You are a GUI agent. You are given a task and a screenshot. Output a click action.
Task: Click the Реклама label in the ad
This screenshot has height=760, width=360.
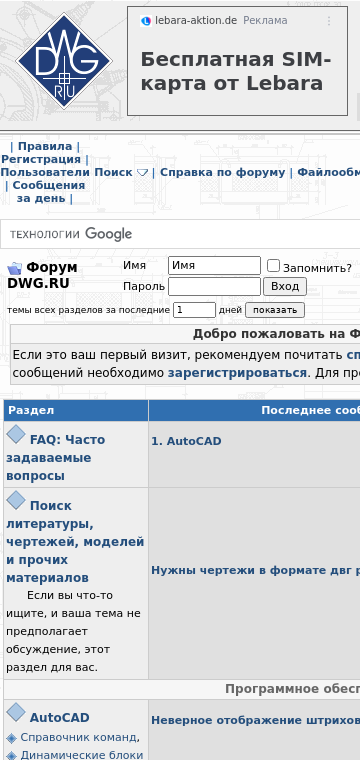point(265,21)
